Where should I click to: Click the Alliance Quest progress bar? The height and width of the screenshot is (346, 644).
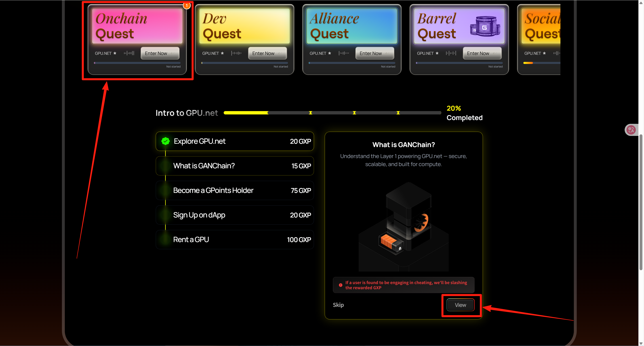coord(352,63)
